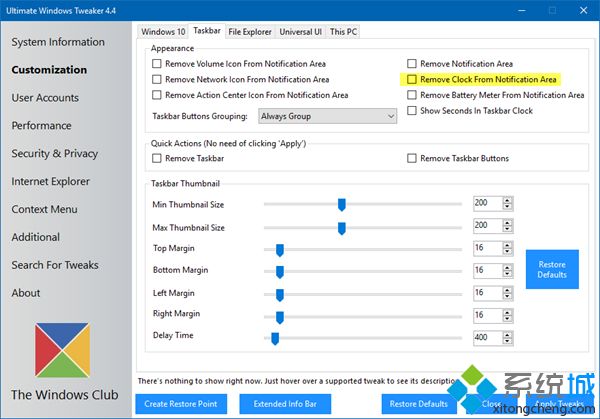Click the Max Thumbnail Size slider handle

[x=342, y=228]
